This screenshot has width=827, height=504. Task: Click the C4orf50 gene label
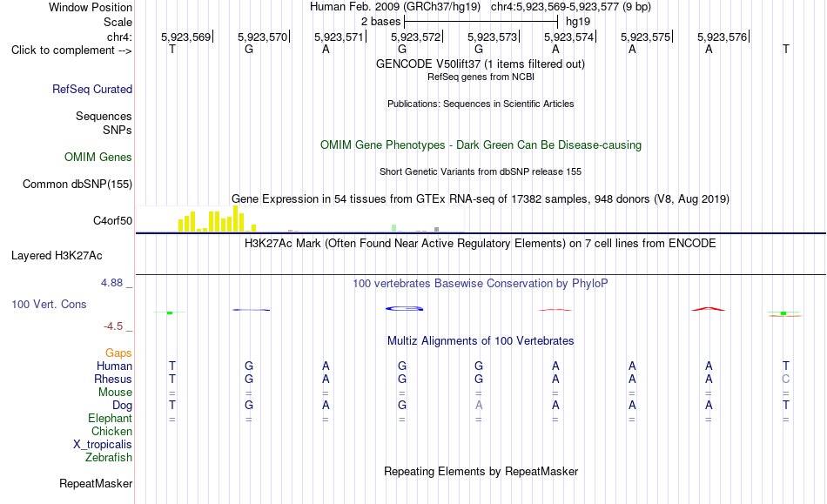coord(113,221)
